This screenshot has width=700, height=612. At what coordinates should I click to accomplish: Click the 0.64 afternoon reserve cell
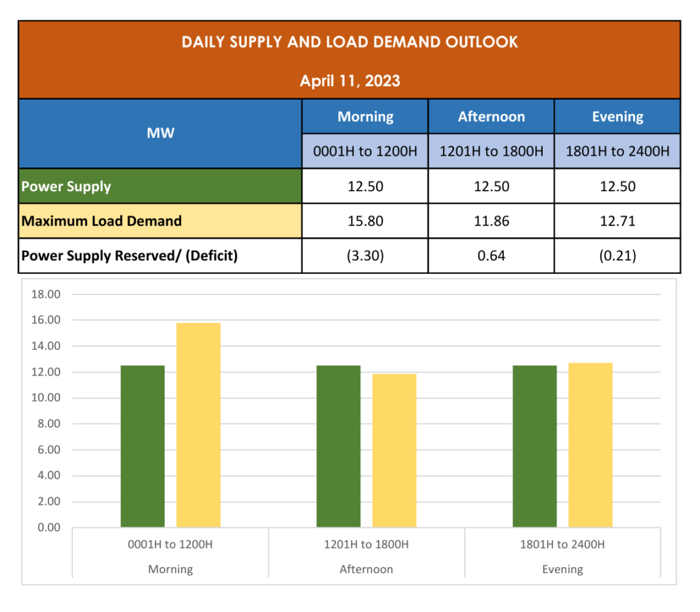491,256
